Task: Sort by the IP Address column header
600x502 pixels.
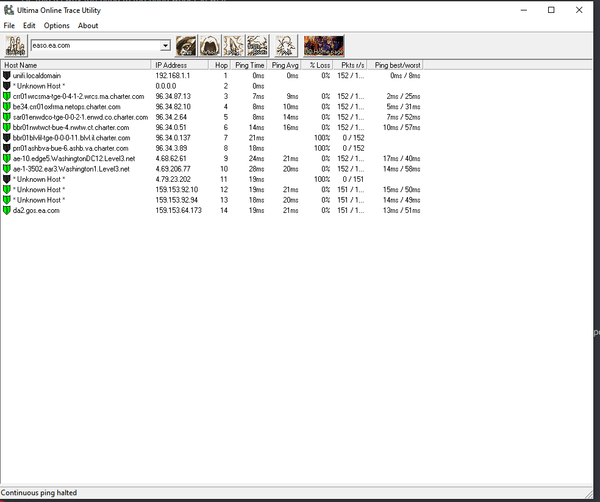Action: tap(180, 65)
